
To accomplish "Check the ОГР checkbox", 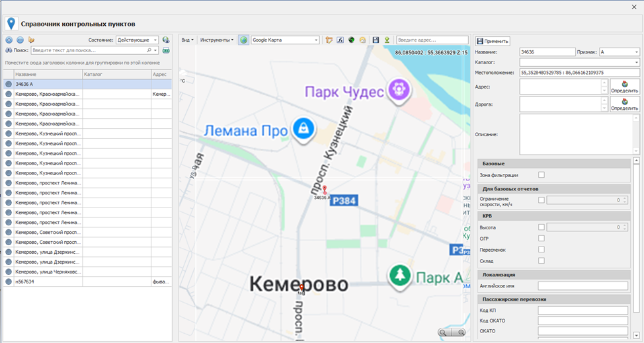I will [x=542, y=239].
